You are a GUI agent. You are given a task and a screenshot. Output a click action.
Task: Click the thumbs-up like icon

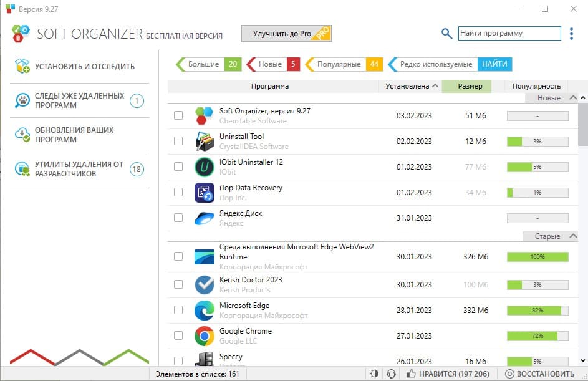point(411,374)
